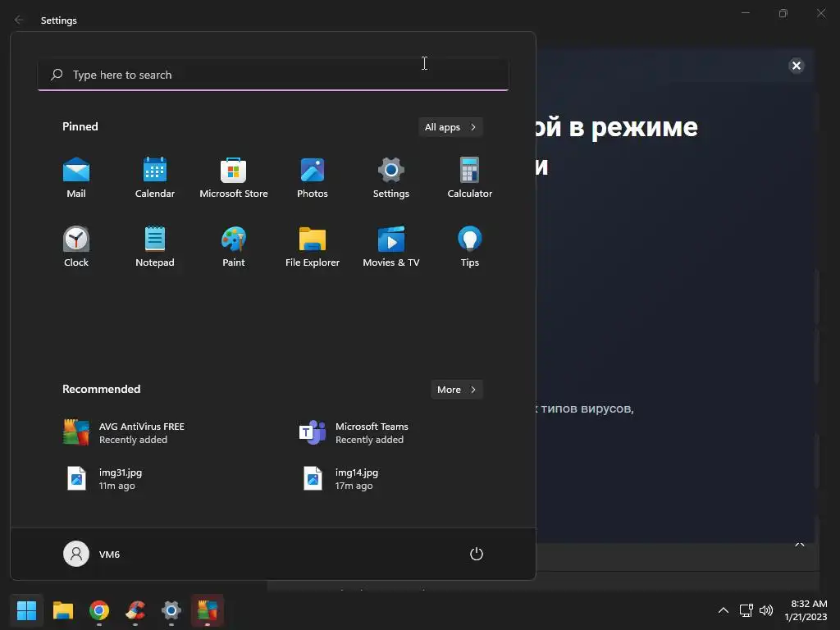Open the network status tray icon
The width and height of the screenshot is (840, 630).
pyautogui.click(x=746, y=610)
